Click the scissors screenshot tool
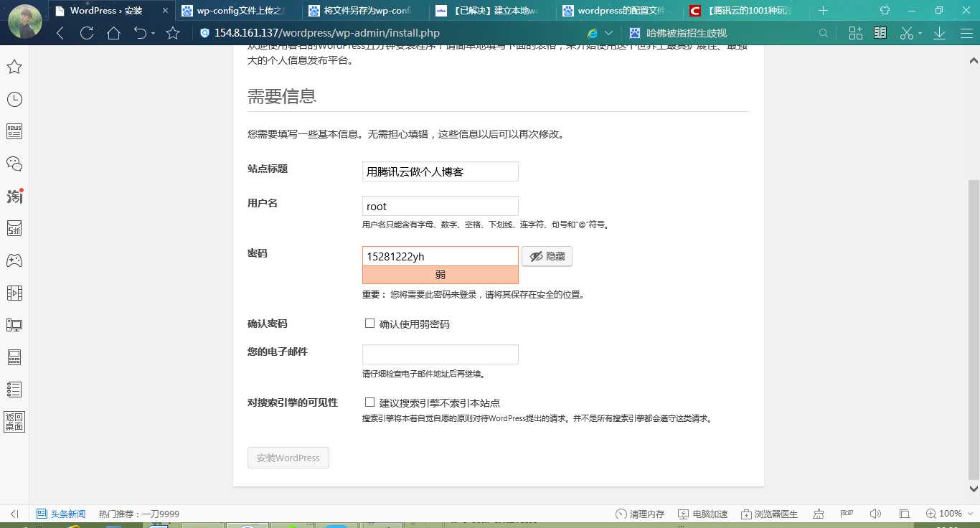This screenshot has height=528, width=980. [x=906, y=33]
